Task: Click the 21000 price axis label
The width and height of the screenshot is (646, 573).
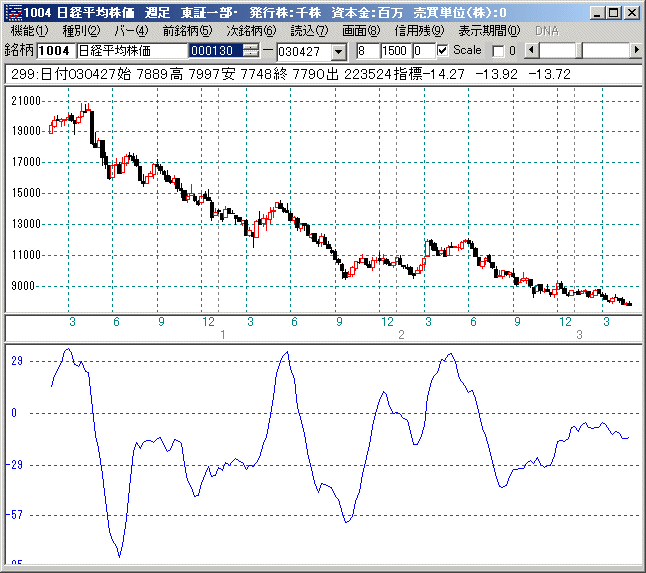Action: (x=26, y=101)
